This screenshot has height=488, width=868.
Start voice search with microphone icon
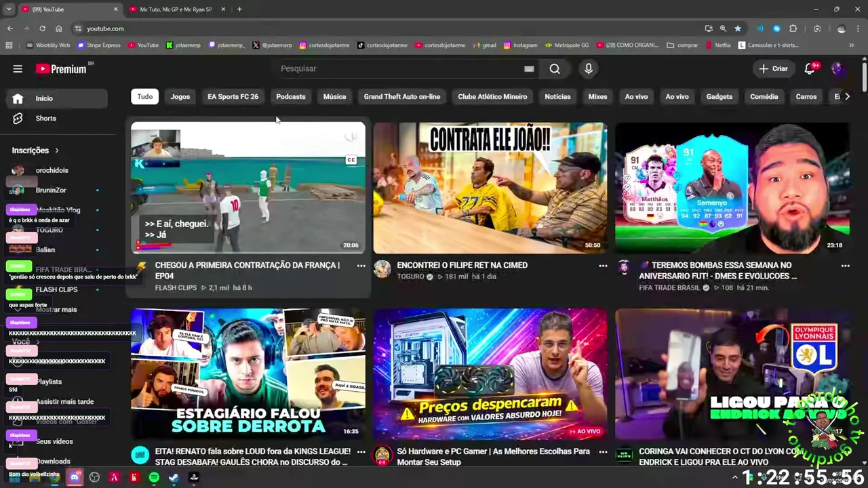click(x=589, y=68)
